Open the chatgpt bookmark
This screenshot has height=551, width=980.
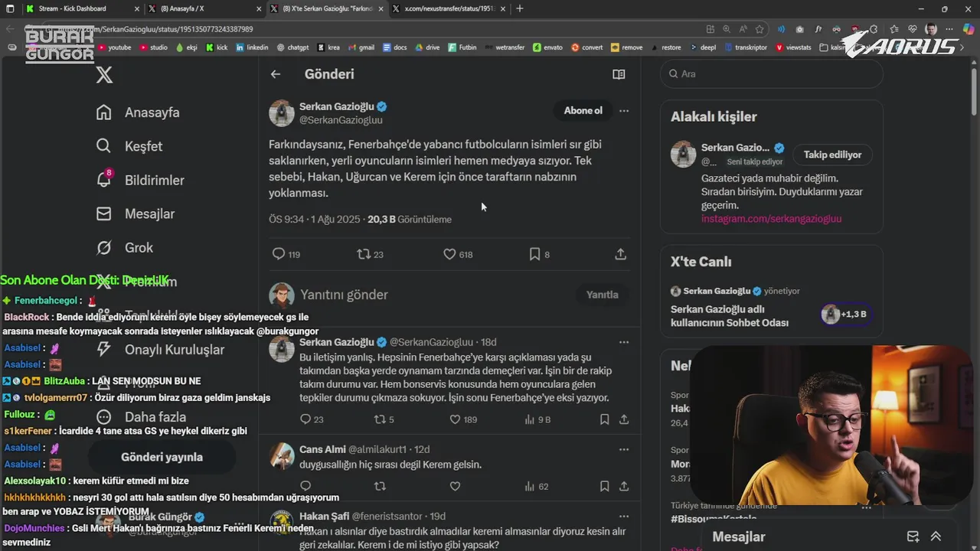click(292, 47)
